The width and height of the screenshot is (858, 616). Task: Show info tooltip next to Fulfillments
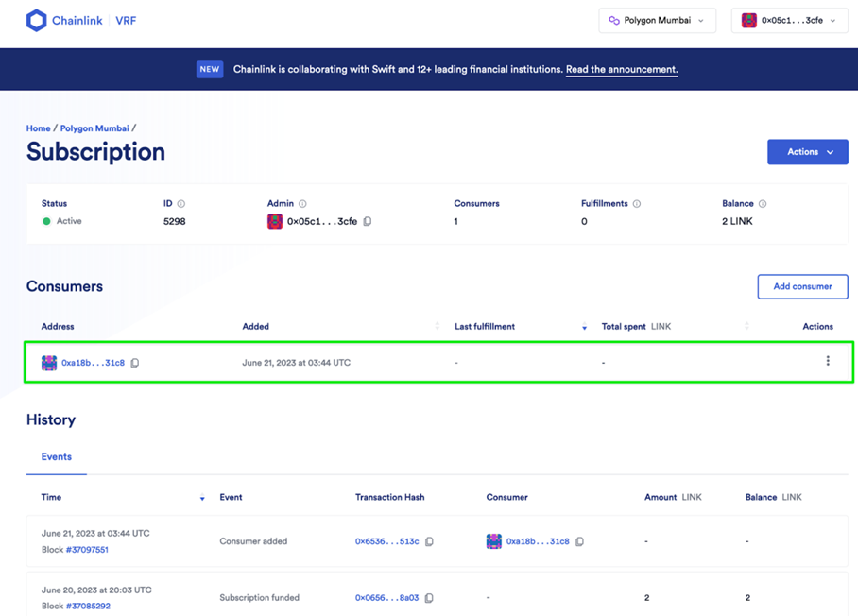637,203
